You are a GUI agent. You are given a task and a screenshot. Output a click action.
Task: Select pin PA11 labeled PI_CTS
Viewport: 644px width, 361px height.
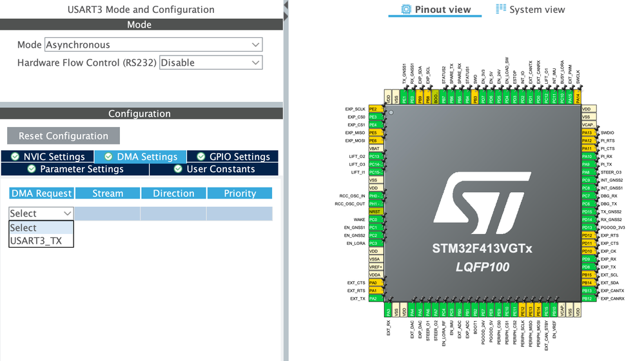[x=589, y=149]
